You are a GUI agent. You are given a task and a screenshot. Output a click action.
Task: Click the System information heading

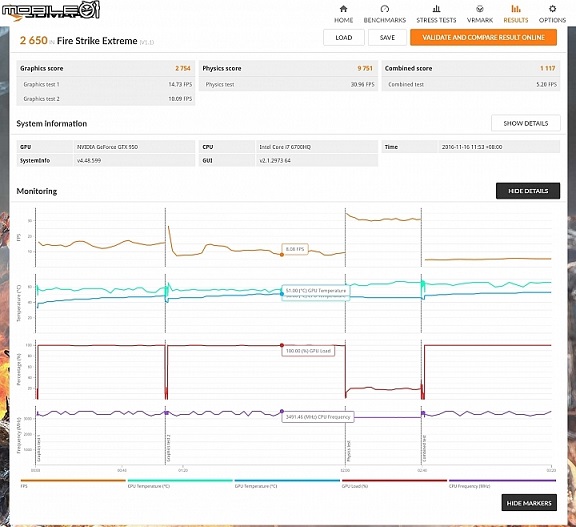tap(52, 124)
